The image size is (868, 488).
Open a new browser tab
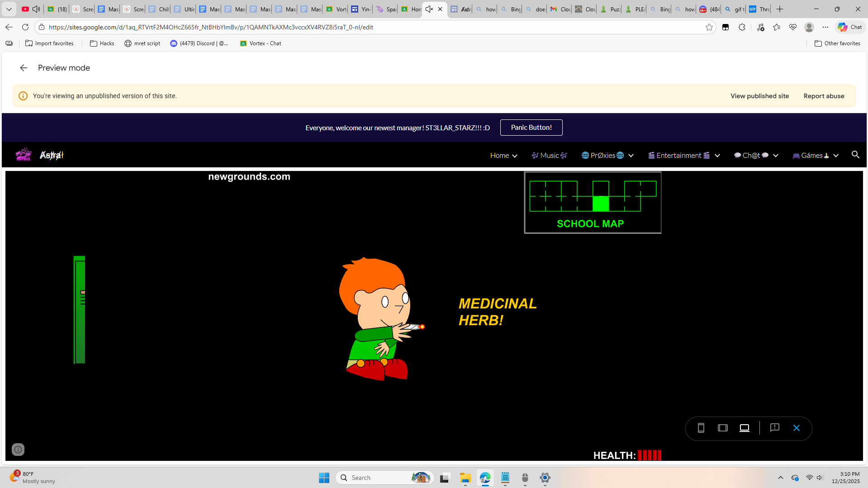(780, 9)
